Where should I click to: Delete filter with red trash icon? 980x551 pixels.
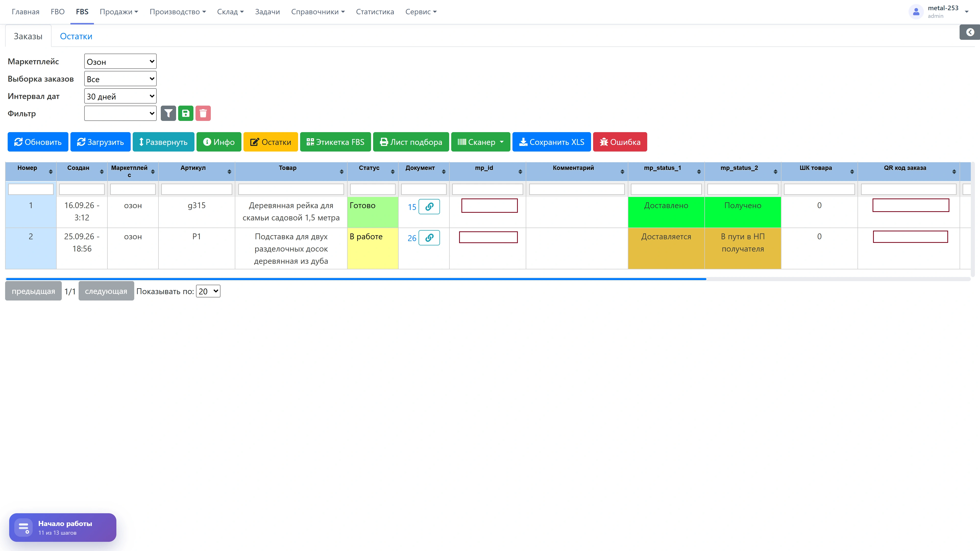[203, 113]
